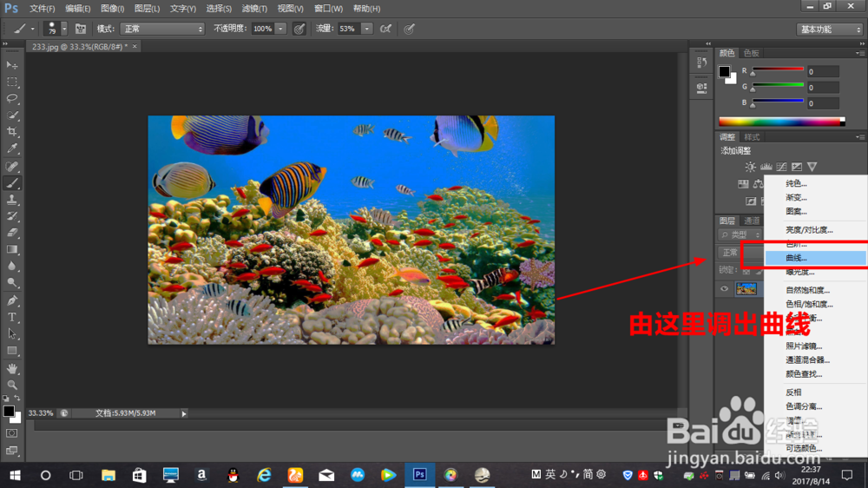
Task: Select the Gradient tool
Action: click(x=11, y=249)
